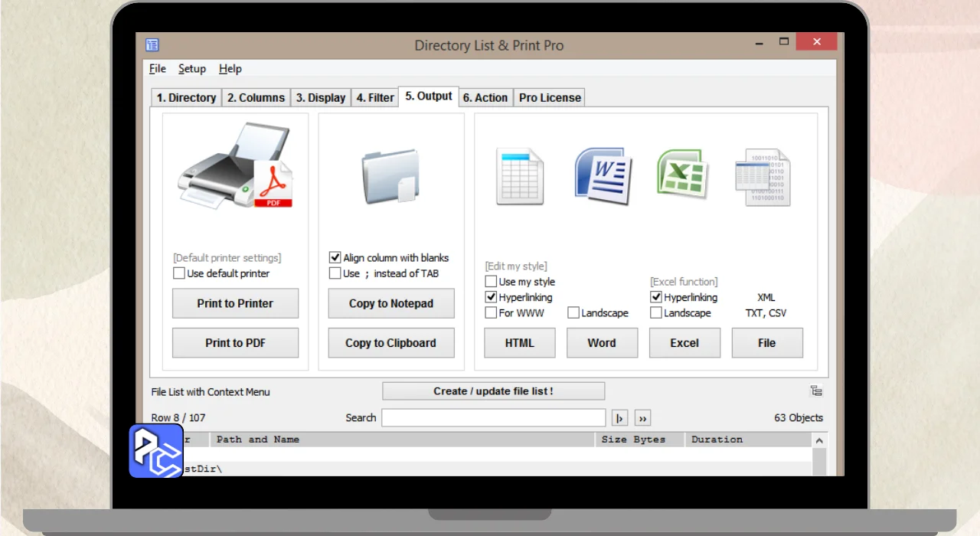Click the tree view icon near file list
The image size is (980, 536).
817,391
